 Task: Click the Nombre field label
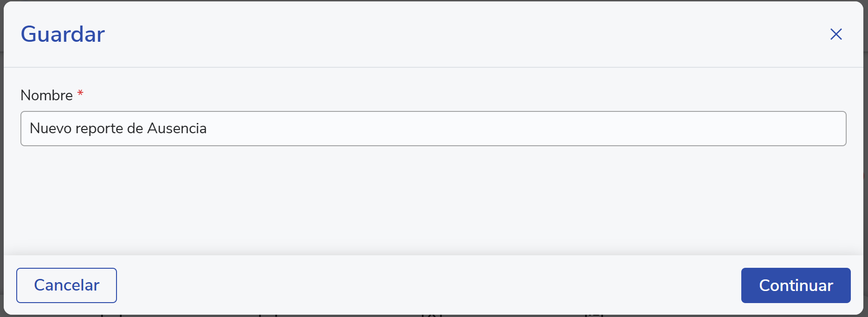point(47,96)
